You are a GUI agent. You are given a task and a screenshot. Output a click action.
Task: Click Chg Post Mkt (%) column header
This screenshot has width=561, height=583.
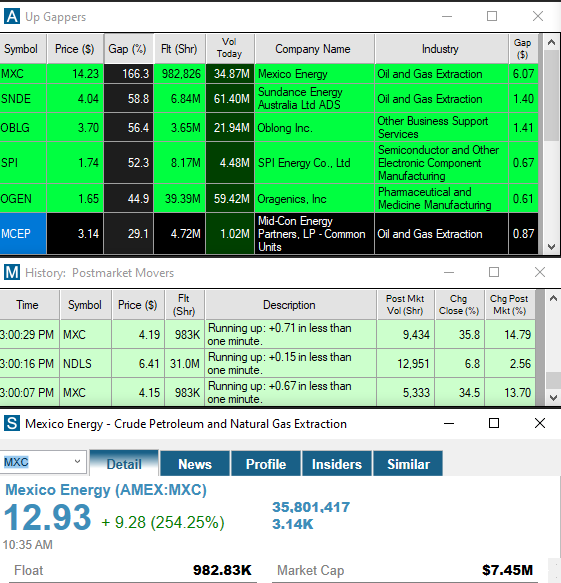tap(510, 305)
